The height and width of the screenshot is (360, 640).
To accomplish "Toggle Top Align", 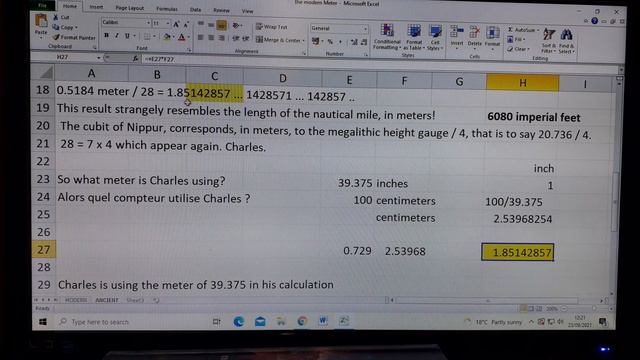I will point(201,24).
